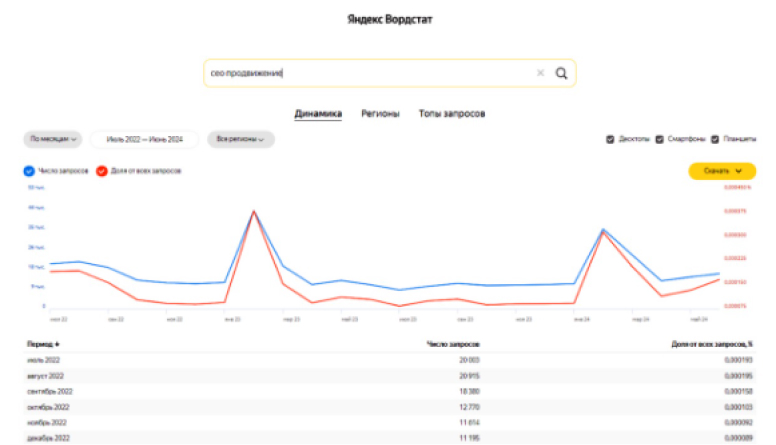This screenshot has height=445, width=776.
Task: Clear the search query with the X icon
Action: coord(540,73)
